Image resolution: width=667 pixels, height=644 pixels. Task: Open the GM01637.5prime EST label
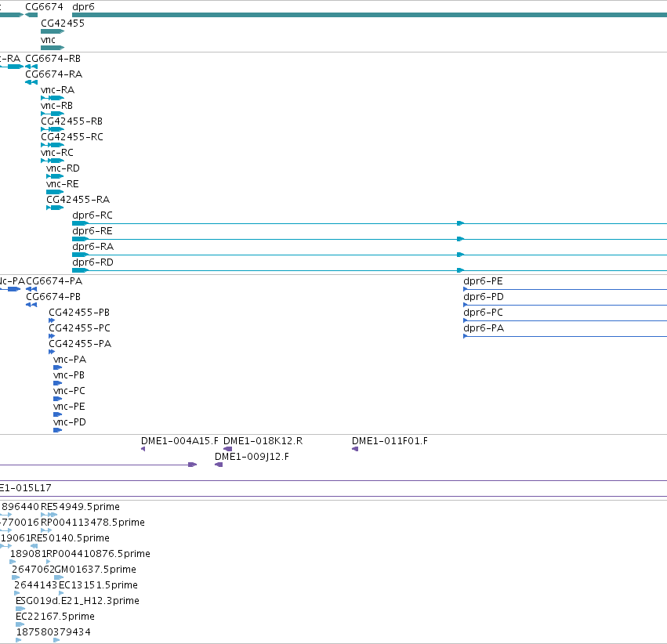point(96,570)
